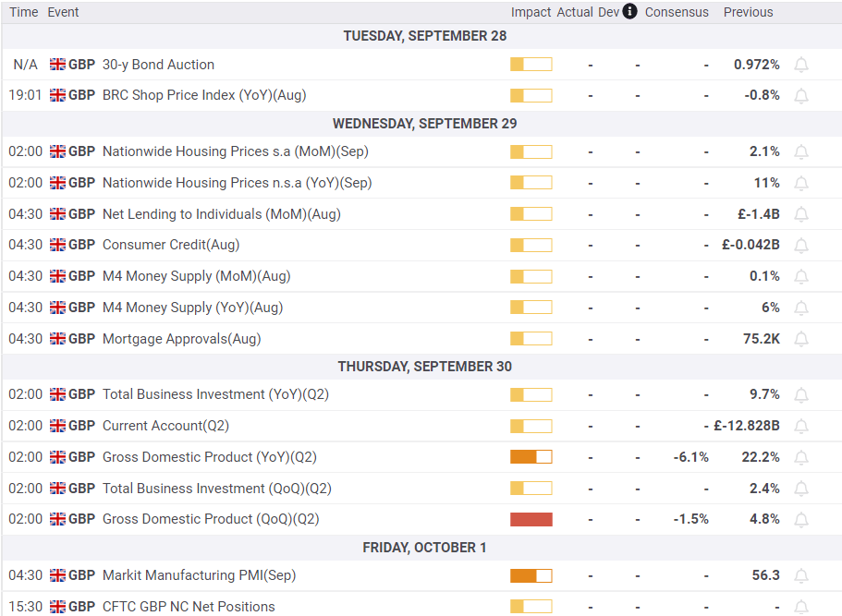Open M4 Money Supply (MoM)(Aug) event link

pyautogui.click(x=196, y=276)
